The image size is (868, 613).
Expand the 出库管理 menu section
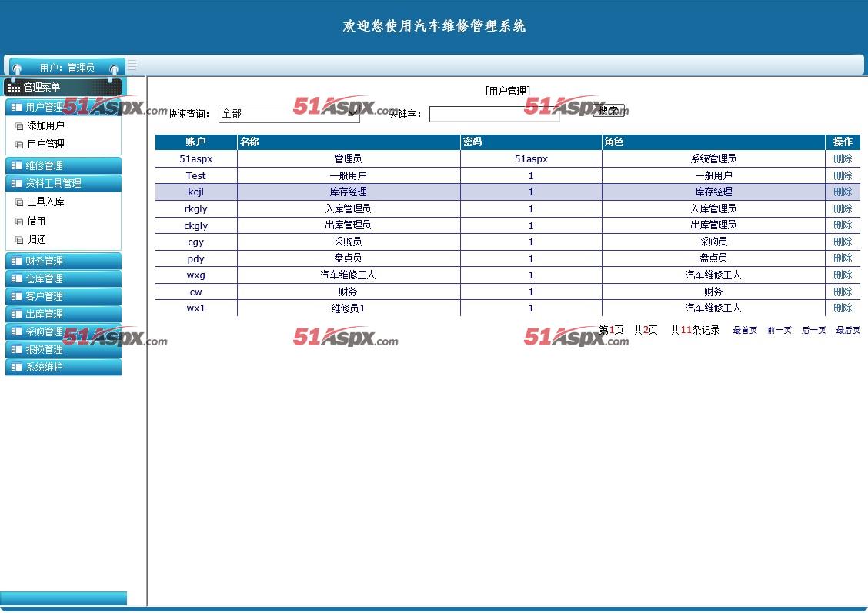63,314
